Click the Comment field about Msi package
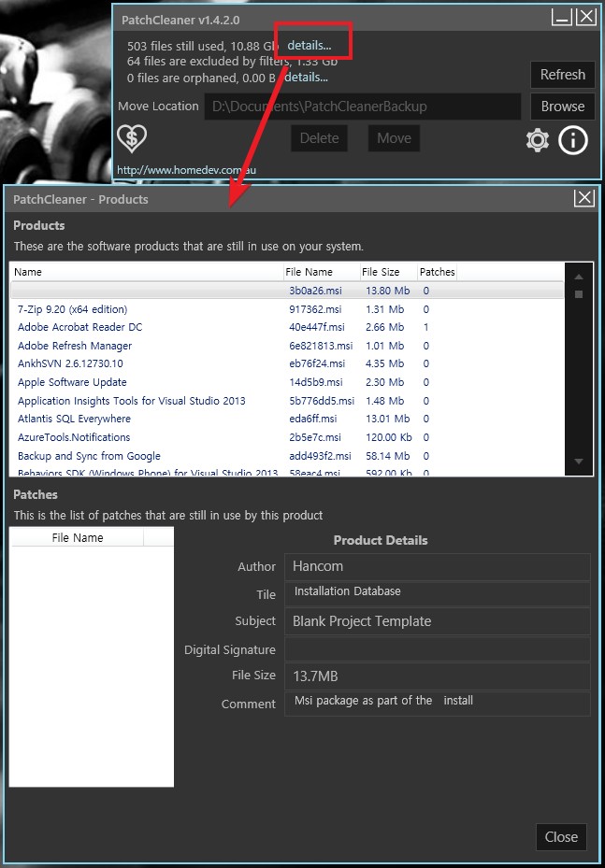The image size is (605, 868). (437, 704)
